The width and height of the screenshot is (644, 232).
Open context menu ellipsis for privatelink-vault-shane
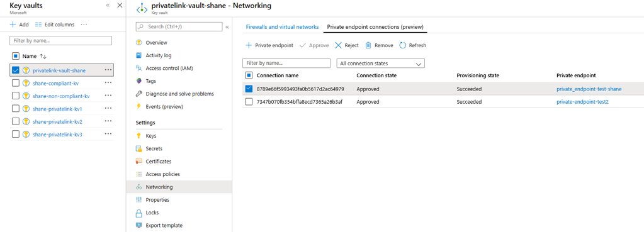tap(108, 70)
